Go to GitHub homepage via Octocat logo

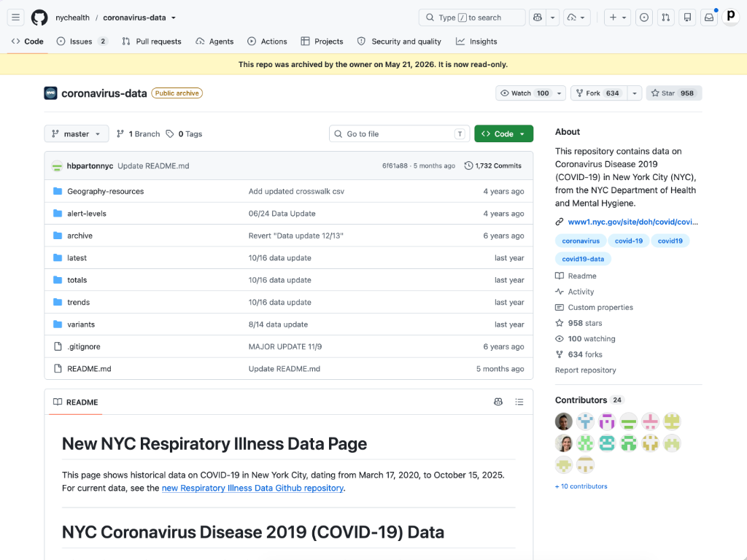coord(39,17)
